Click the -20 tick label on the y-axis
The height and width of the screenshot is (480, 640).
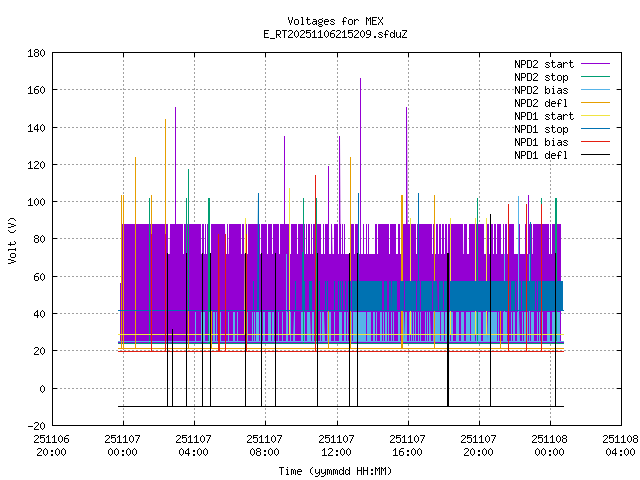(x=35, y=426)
